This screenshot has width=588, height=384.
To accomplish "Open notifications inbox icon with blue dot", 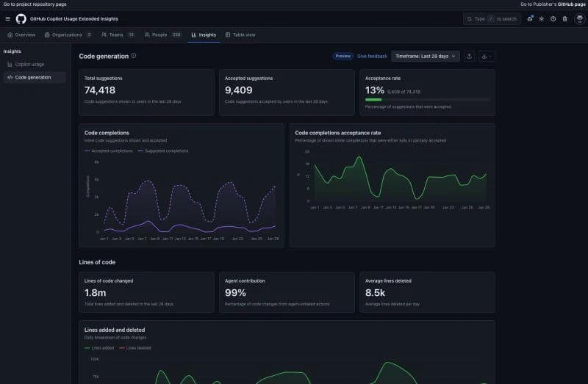I will 530,19.
